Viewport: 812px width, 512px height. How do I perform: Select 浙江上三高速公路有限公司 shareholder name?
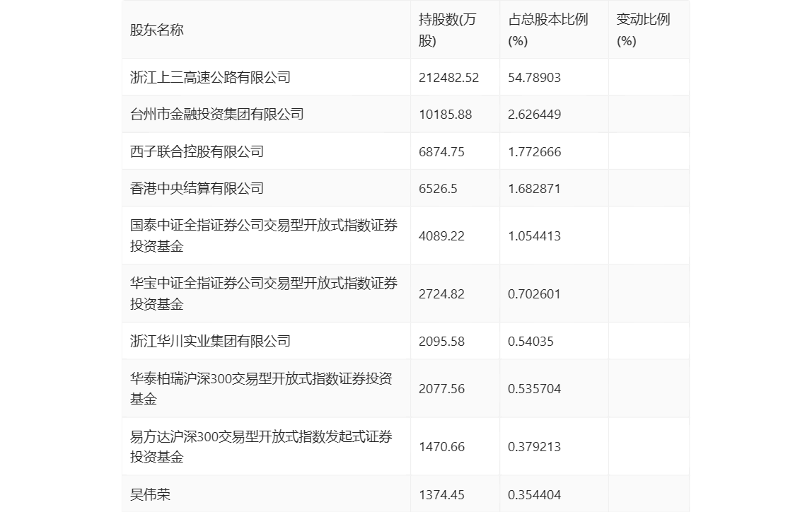tap(210, 78)
